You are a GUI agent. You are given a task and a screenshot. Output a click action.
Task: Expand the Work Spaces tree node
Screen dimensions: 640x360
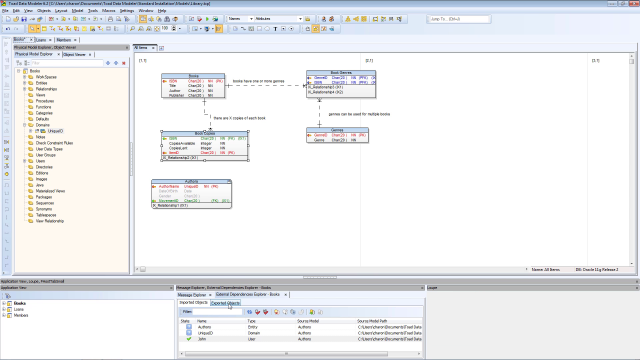tap(24, 77)
